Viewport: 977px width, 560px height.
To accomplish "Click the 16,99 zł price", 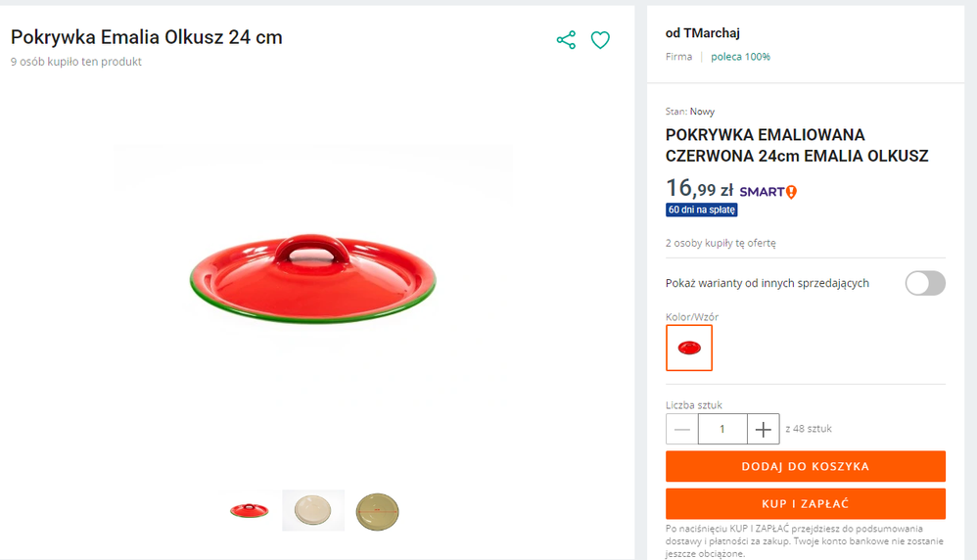I will [x=699, y=188].
